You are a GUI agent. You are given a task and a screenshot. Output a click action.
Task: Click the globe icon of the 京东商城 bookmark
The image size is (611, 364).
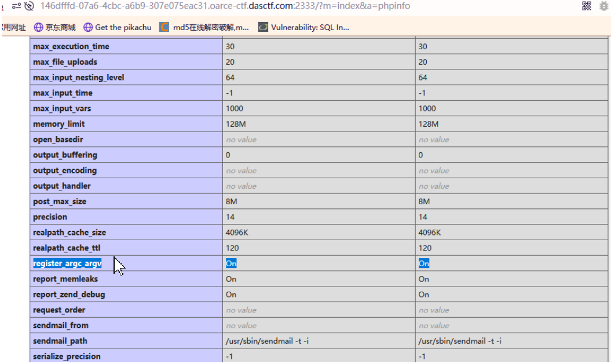coord(39,27)
